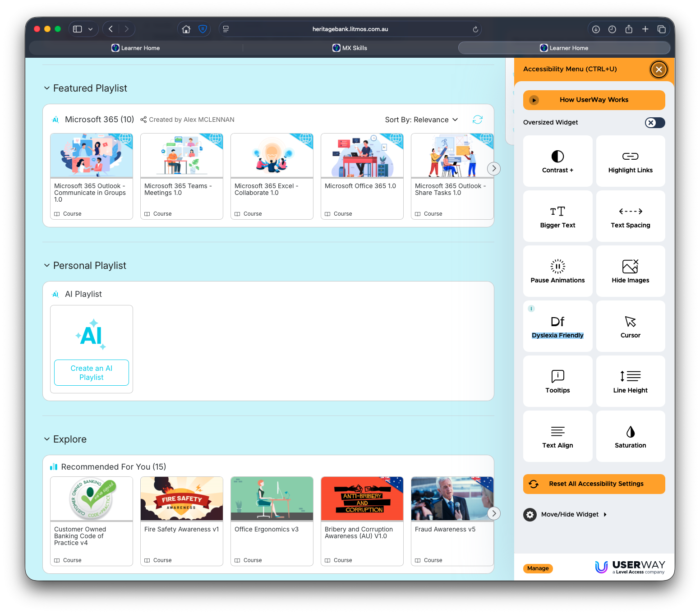Screen dimensions: 700x614
Task: Choose the Cursor accessibility tile
Action: (x=631, y=326)
